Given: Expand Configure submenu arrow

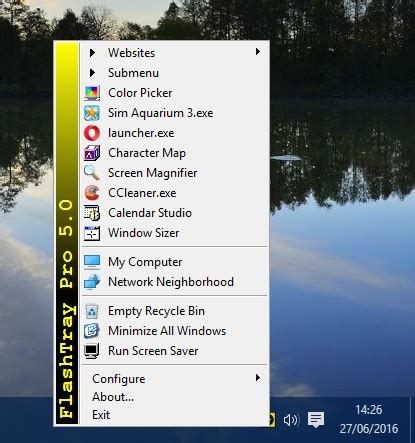Looking at the screenshot, I should tap(258, 377).
